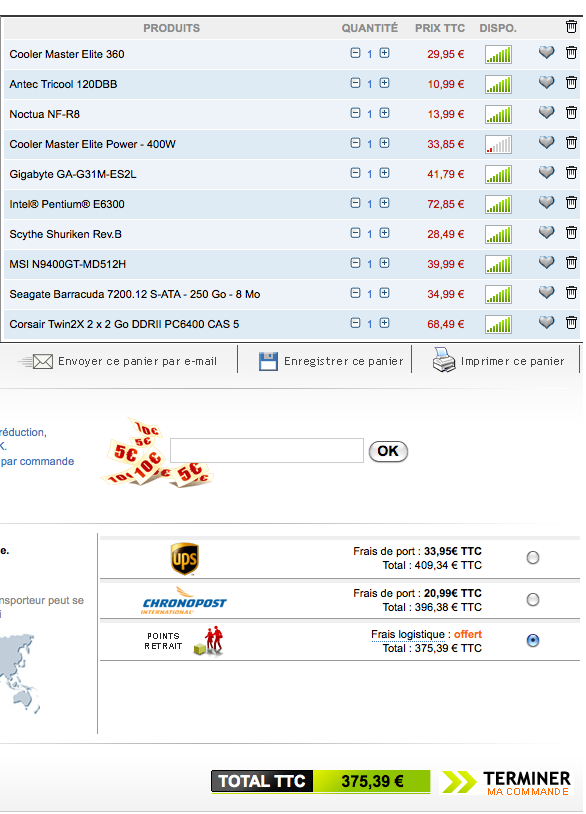Screen dimensions: 586x814
Task: Add Corsair Twin2X to wishlist heart
Action: [x=546, y=322]
